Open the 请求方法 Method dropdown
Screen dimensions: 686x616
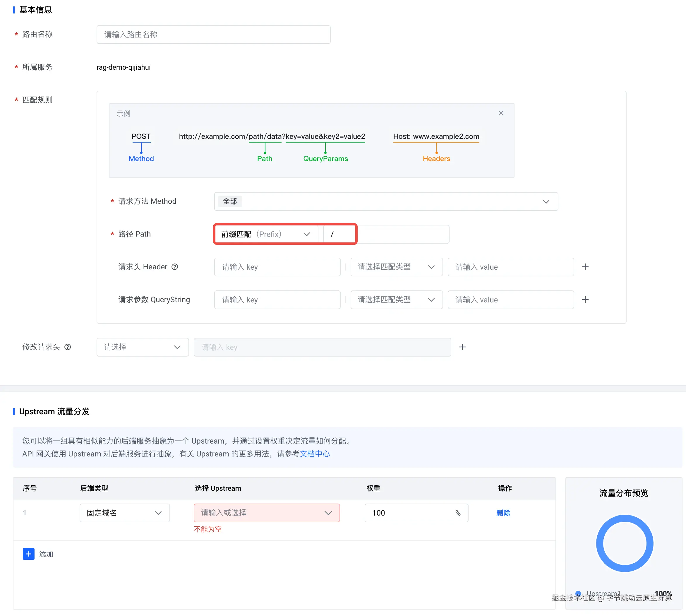(386, 201)
